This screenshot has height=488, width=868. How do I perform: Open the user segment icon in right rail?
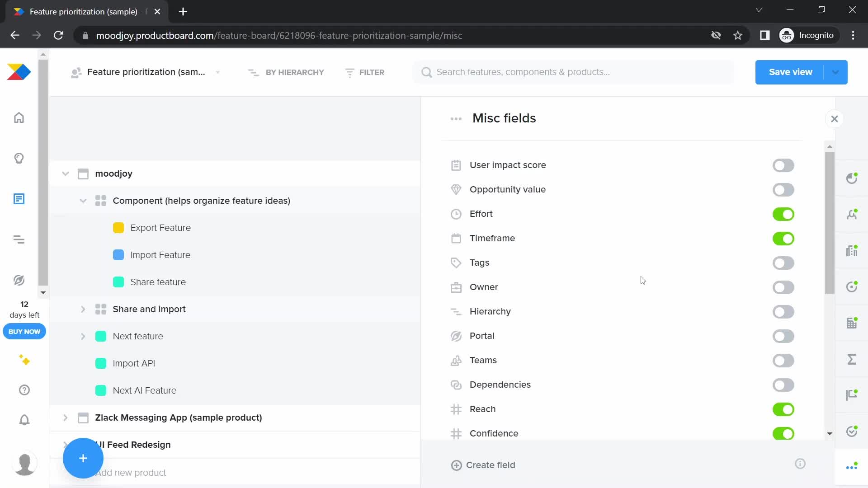852,214
